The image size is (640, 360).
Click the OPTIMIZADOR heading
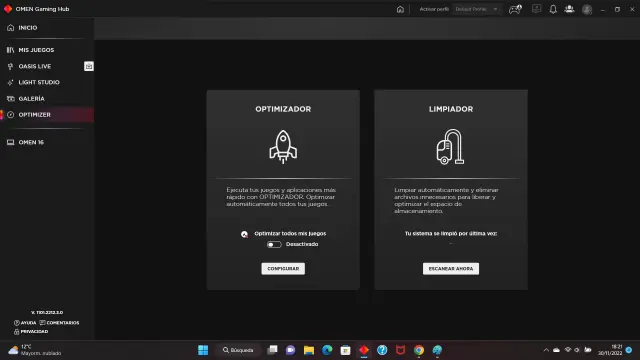283,109
